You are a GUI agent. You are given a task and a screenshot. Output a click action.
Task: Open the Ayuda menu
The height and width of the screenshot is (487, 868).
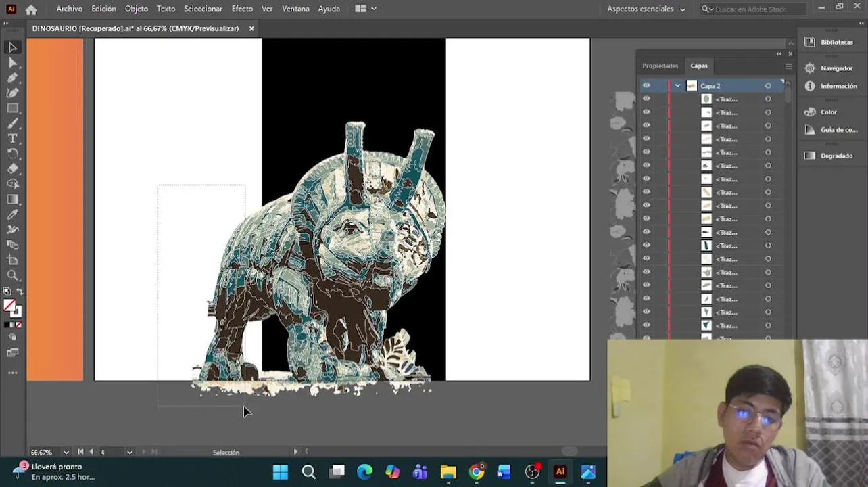329,9
